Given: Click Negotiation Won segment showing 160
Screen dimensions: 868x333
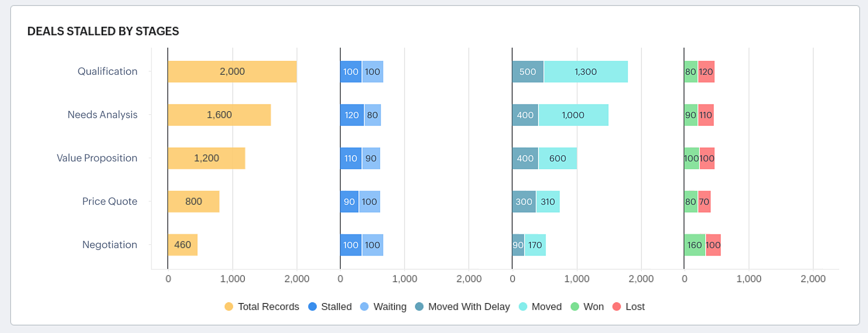Looking at the screenshot, I should tap(694, 245).
